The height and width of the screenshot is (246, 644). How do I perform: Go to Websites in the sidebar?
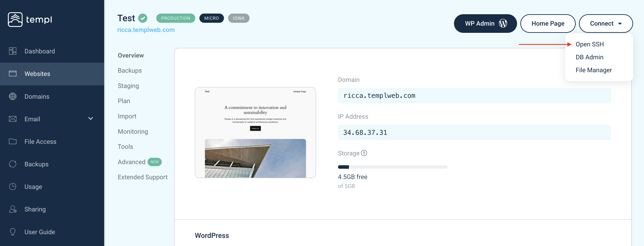pyautogui.click(x=52, y=74)
